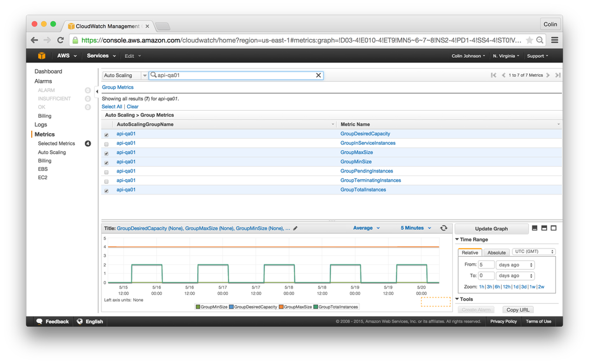This screenshot has height=364, width=589.
Task: Set graph pane to full layout icon
Action: [553, 228]
